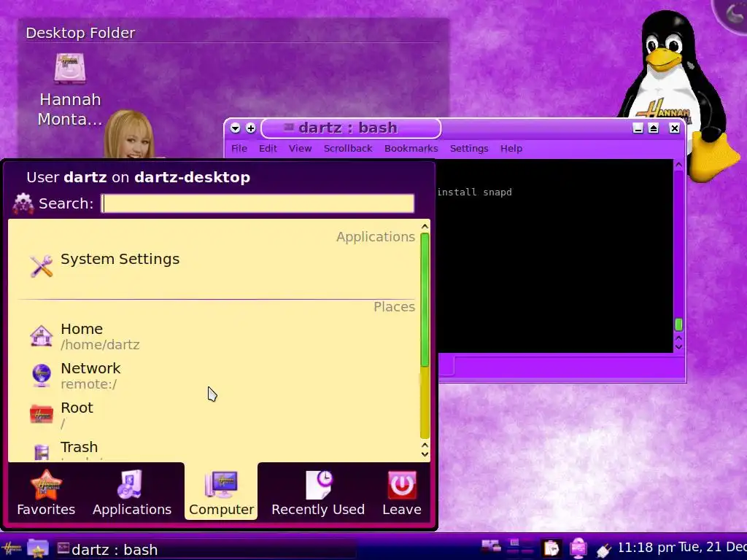The height and width of the screenshot is (560, 747).
Task: Click the network displays tray icon
Action: click(x=491, y=547)
